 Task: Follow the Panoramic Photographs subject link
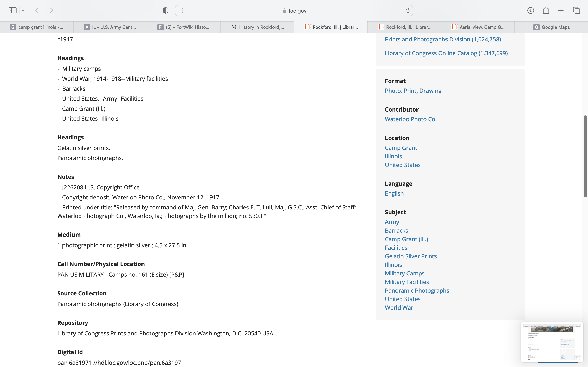click(417, 290)
